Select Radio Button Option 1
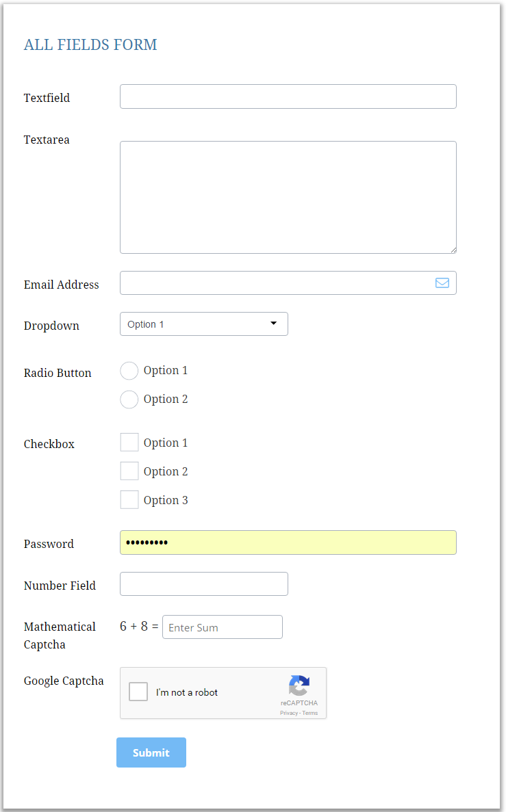 click(x=129, y=371)
